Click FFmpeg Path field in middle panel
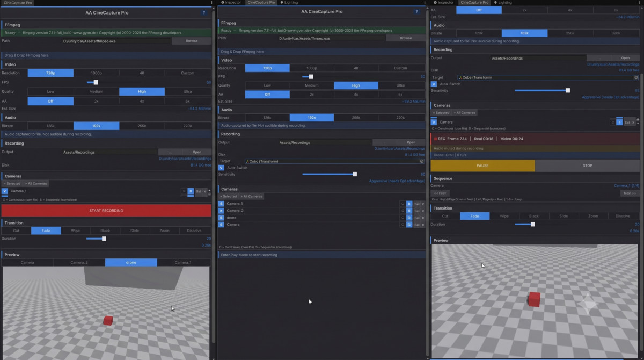This screenshot has width=644, height=360. pos(332,38)
